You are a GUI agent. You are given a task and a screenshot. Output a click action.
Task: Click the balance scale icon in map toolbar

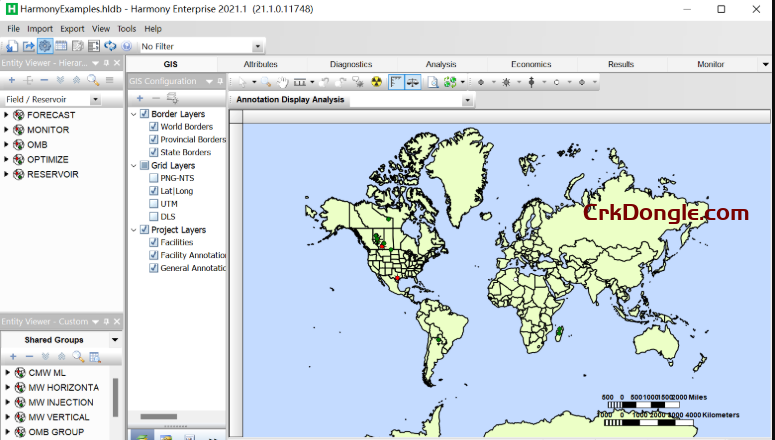tap(412, 82)
